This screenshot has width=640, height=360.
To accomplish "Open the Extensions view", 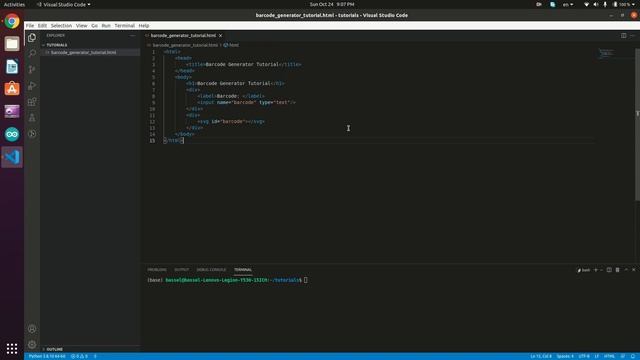I will point(32,102).
